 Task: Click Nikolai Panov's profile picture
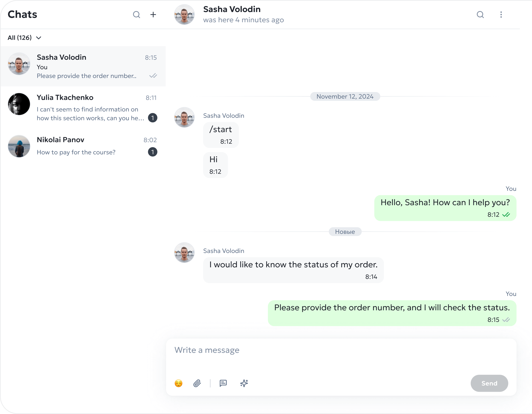[x=19, y=146]
